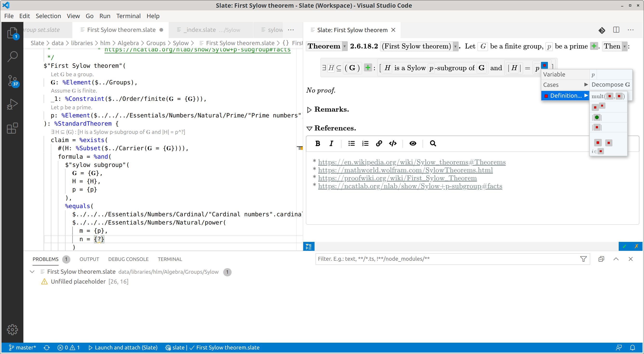Click the unordered list icon

pos(351,143)
